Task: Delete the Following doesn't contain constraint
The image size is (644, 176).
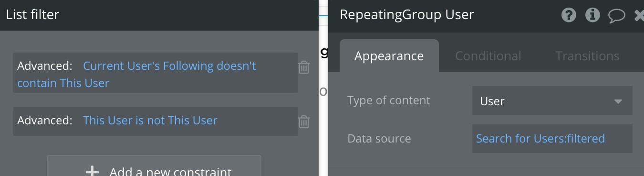Action: [304, 67]
